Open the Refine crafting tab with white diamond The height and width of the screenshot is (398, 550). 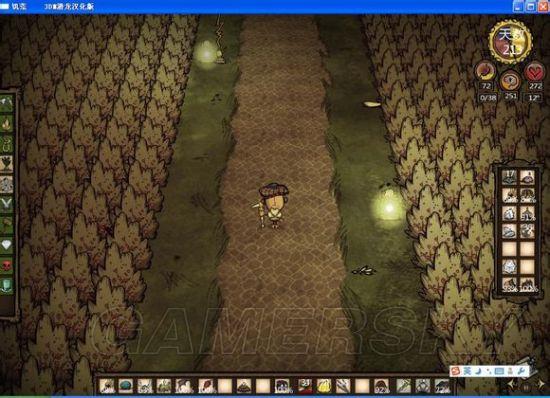(x=7, y=245)
